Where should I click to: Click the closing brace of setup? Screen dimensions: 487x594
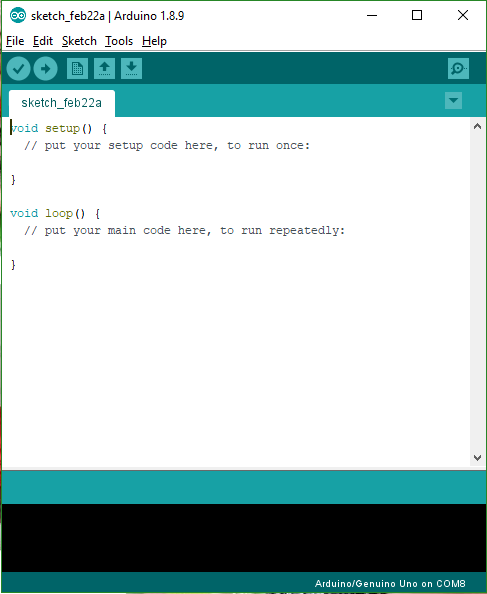coord(13,179)
